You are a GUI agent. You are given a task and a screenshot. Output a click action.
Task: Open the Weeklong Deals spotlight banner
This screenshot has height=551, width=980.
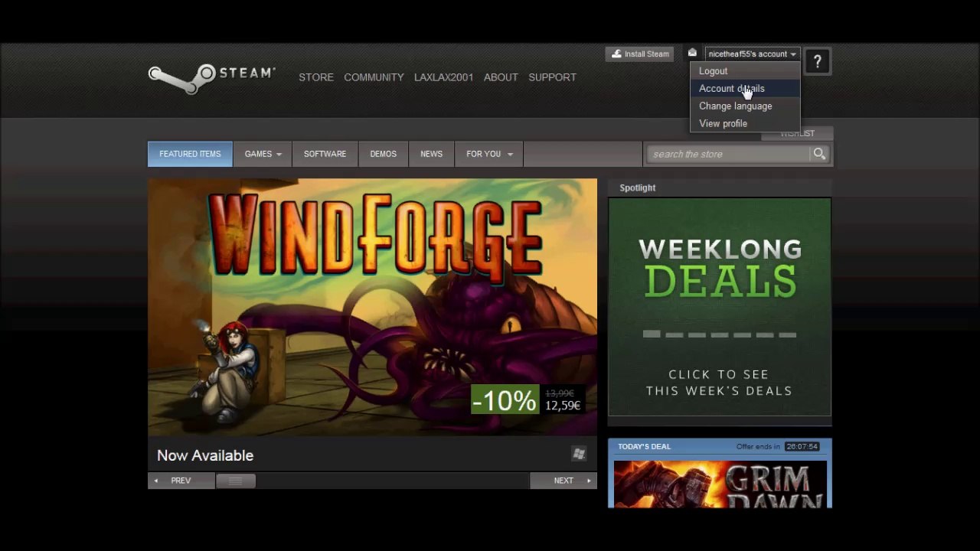tap(720, 307)
